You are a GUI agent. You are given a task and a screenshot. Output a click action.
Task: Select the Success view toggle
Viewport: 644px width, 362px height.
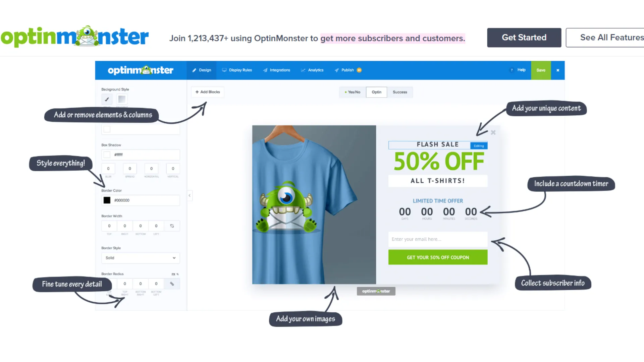(399, 92)
